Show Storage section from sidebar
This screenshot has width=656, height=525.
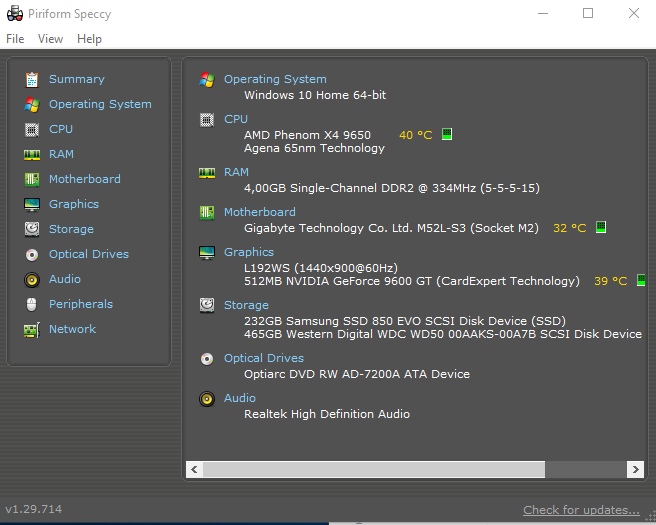pyautogui.click(x=71, y=229)
